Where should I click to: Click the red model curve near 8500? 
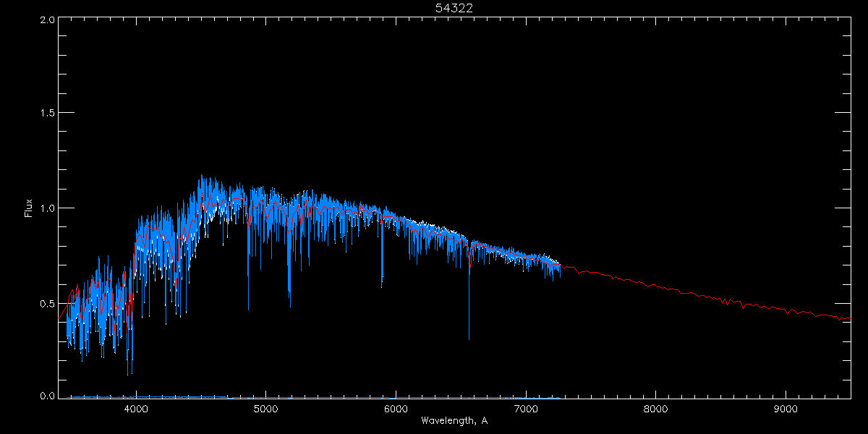point(720,299)
